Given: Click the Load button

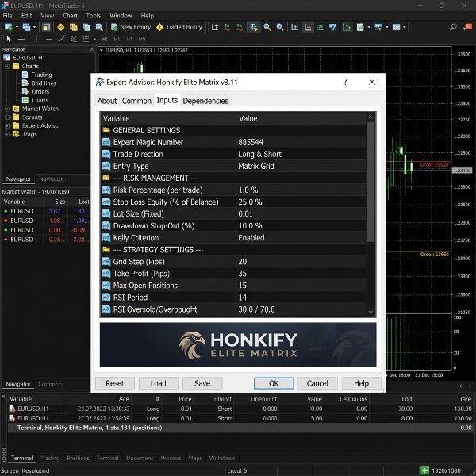Looking at the screenshot, I should coord(158,383).
